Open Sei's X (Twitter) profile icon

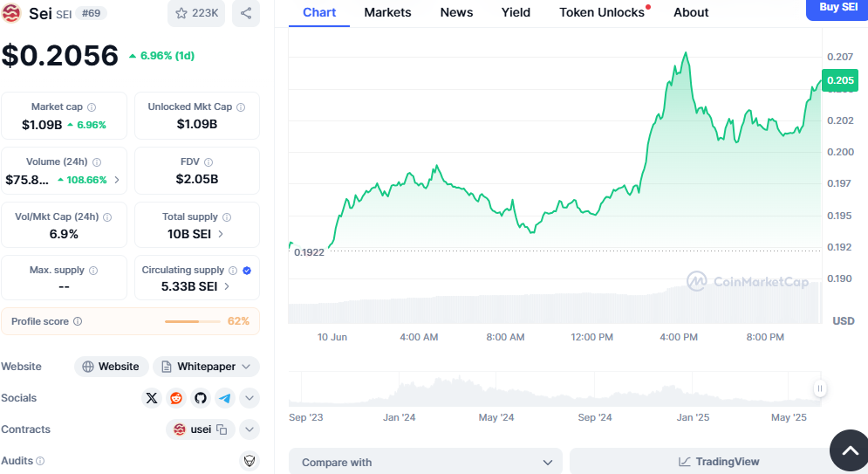(x=151, y=398)
